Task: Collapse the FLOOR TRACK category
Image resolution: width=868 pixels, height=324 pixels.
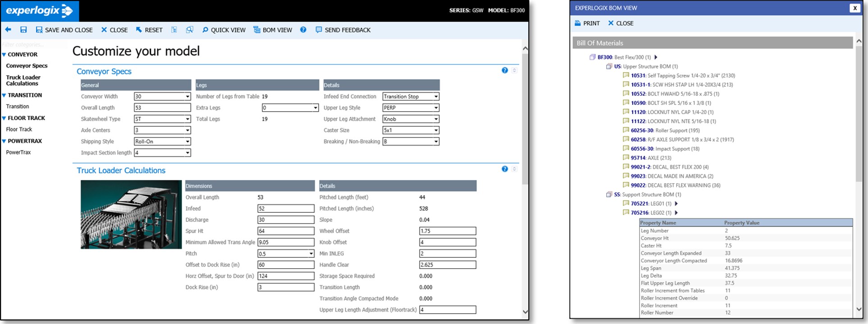Action: pyautogui.click(x=4, y=118)
